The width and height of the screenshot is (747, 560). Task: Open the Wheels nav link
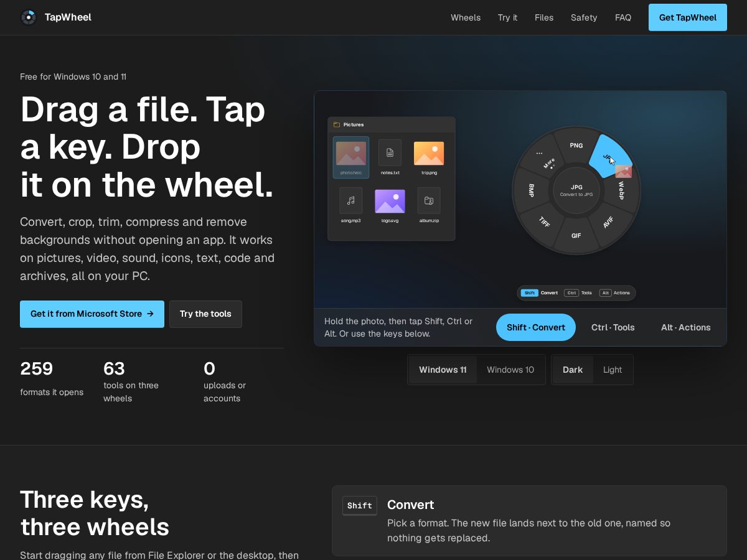click(466, 17)
